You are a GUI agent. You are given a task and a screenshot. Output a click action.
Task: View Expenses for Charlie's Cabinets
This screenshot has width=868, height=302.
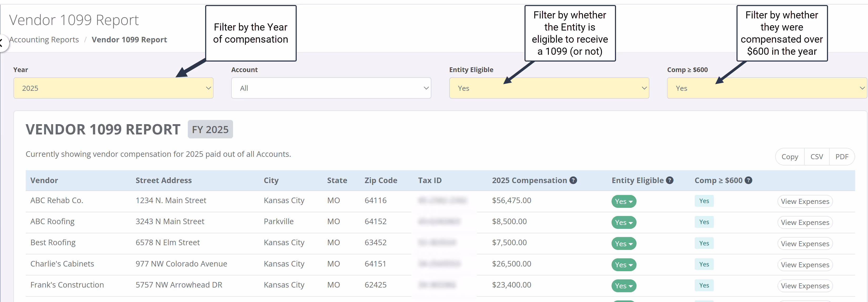pyautogui.click(x=805, y=265)
